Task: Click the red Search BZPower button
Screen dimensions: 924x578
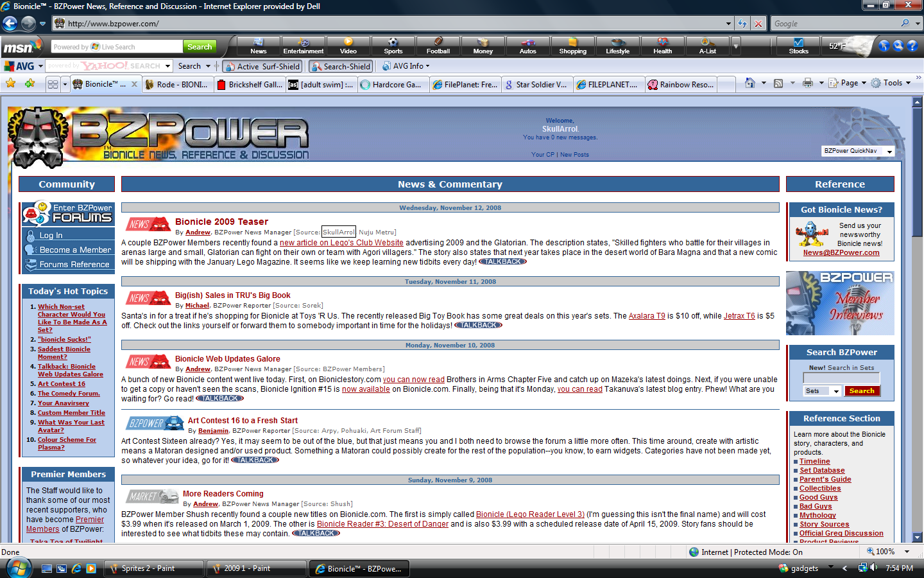Action: tap(862, 390)
